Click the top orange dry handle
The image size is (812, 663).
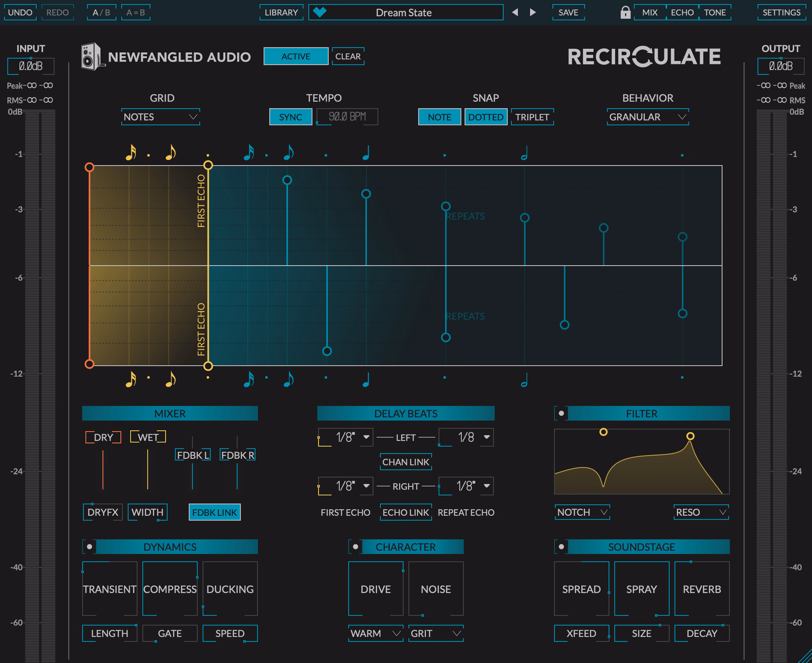pos(89,167)
